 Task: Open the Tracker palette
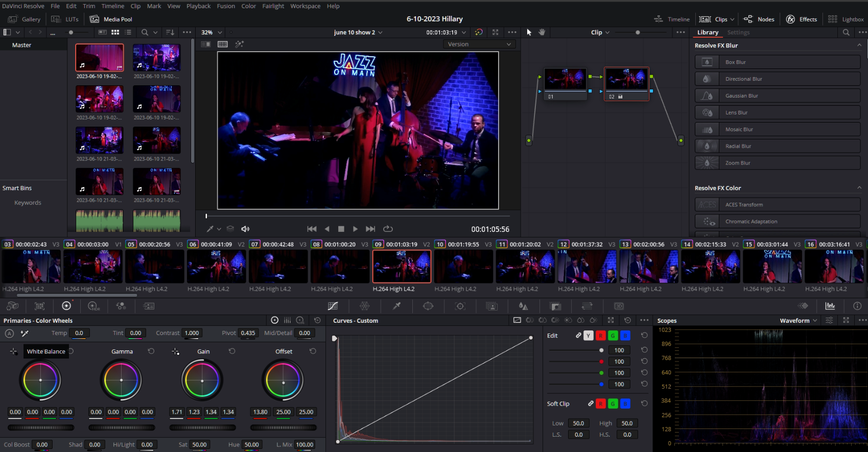pos(460,306)
